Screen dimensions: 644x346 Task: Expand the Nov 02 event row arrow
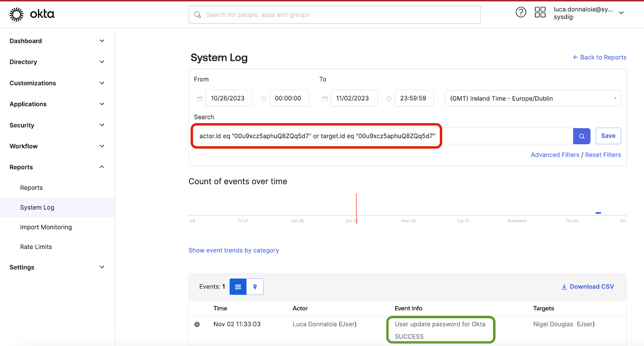coord(197,325)
